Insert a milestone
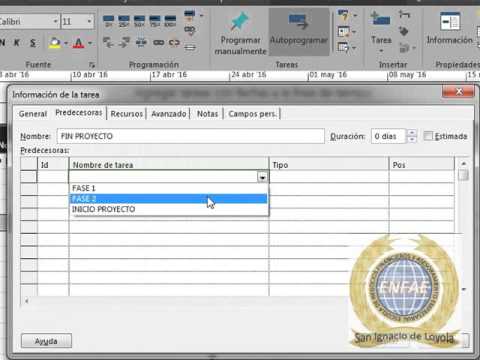 [404, 32]
